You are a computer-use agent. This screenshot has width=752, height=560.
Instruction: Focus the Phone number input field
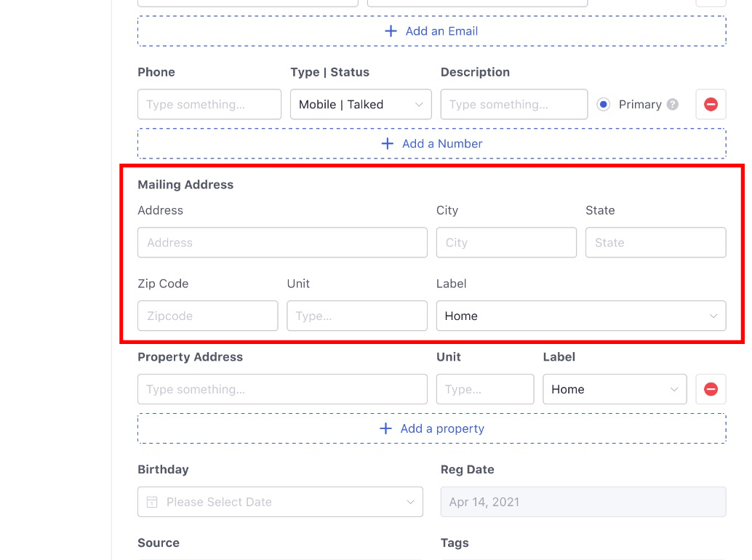pos(209,105)
